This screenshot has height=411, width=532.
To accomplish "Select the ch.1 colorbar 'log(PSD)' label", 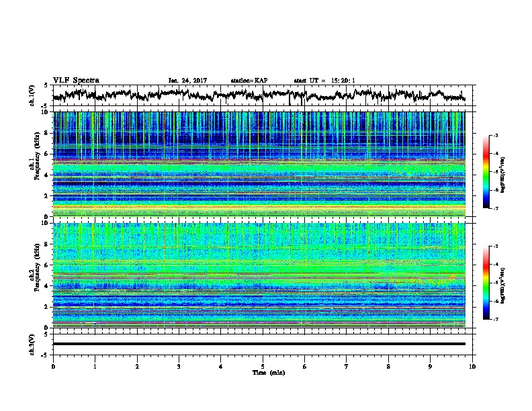I will tap(502, 175).
